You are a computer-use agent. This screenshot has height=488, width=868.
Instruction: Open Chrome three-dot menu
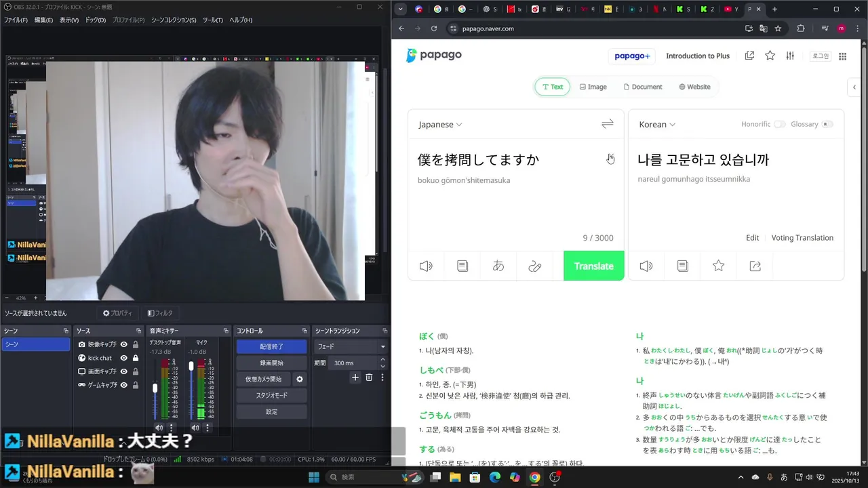[x=856, y=28]
